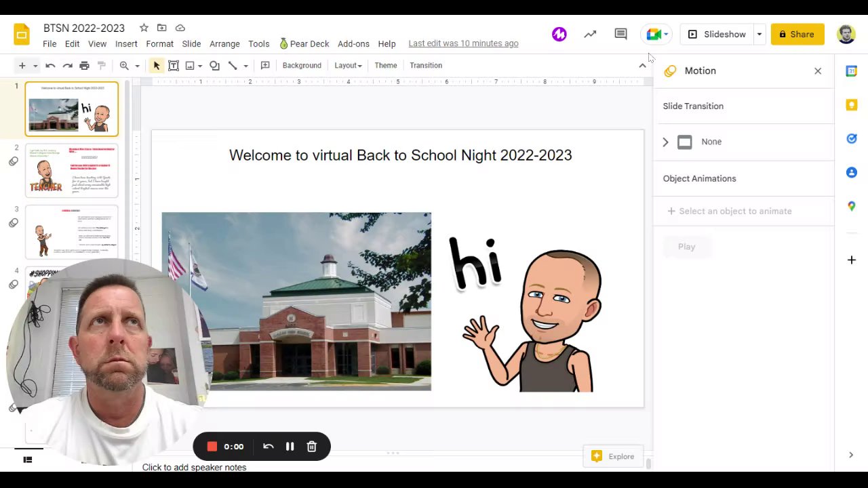
Task: Click the Share button
Action: pos(797,34)
